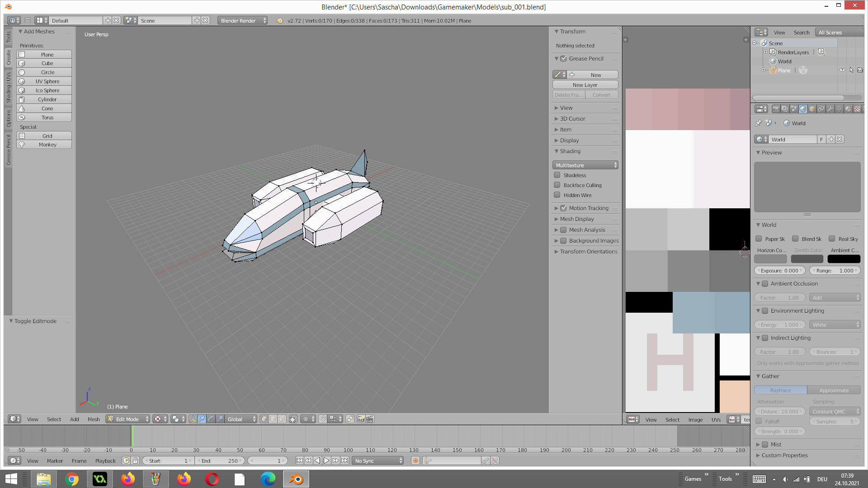Enable the Backface Culling checkbox
This screenshot has height=488, width=868.
coord(557,185)
